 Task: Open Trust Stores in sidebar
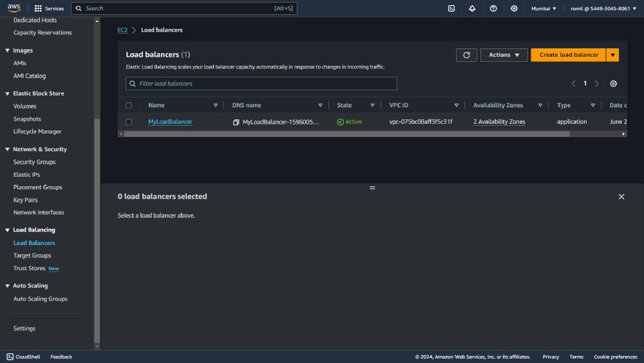pos(29,268)
